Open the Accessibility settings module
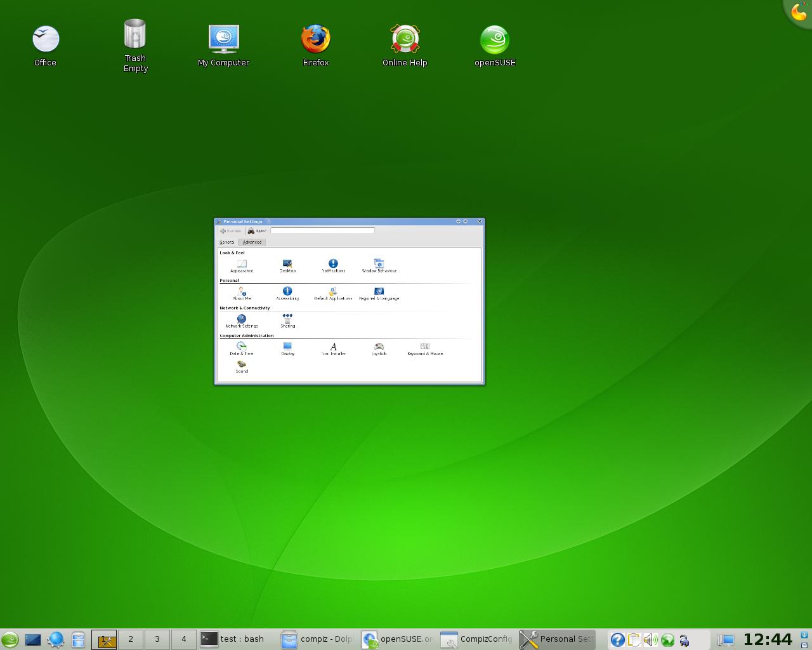This screenshot has width=812, height=650. click(x=287, y=293)
